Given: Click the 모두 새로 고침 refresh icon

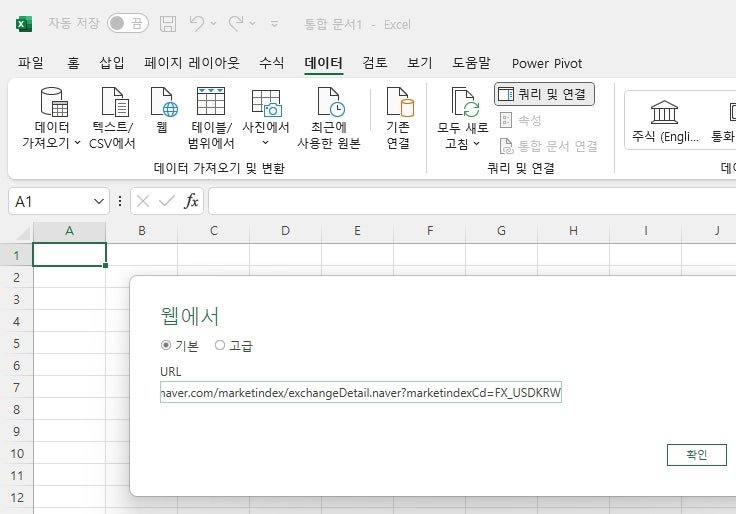Looking at the screenshot, I should pyautogui.click(x=465, y=102).
